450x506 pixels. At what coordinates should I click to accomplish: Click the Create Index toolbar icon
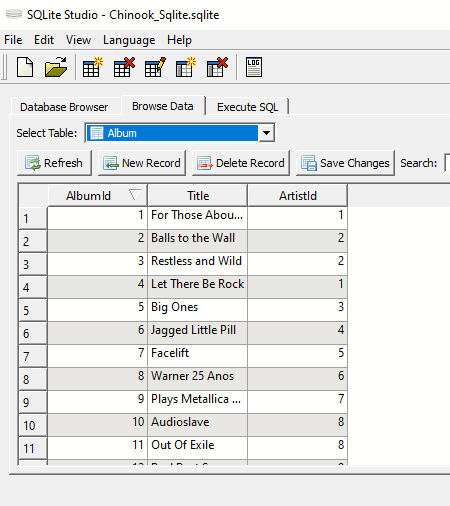pyautogui.click(x=186, y=67)
